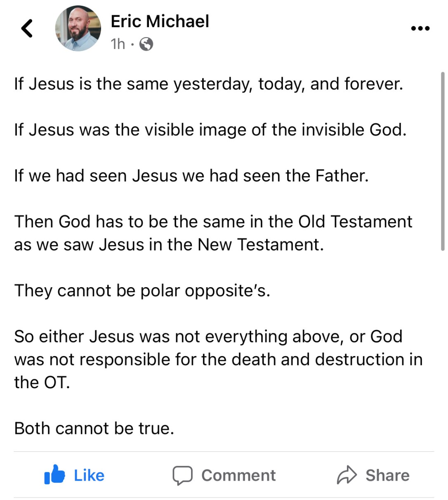
Task: Open Eric Michael's profile picture
Action: [78, 29]
